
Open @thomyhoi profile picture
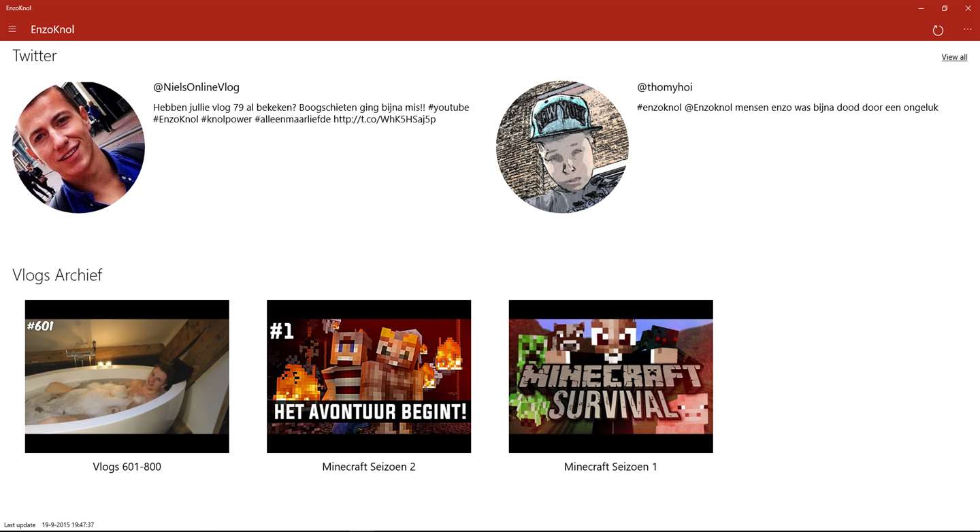click(562, 147)
